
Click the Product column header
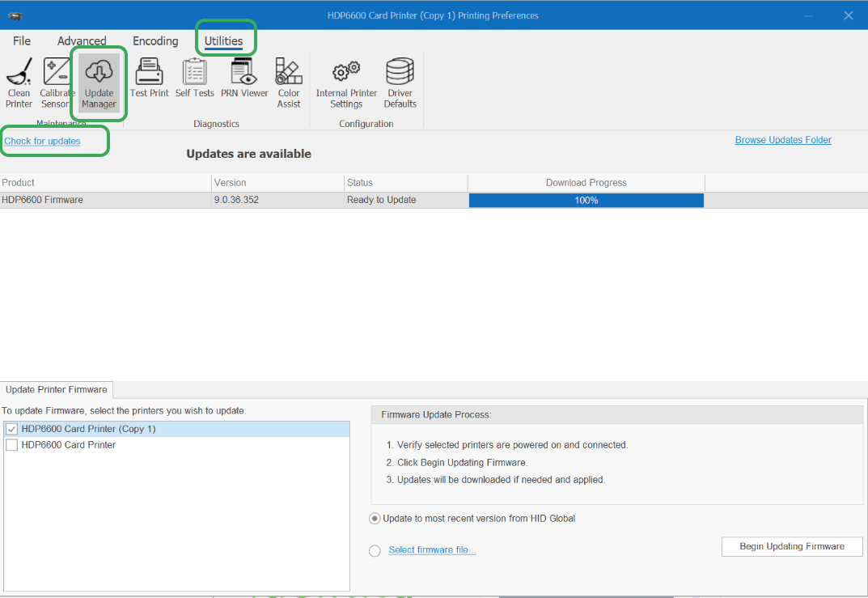[x=105, y=183]
